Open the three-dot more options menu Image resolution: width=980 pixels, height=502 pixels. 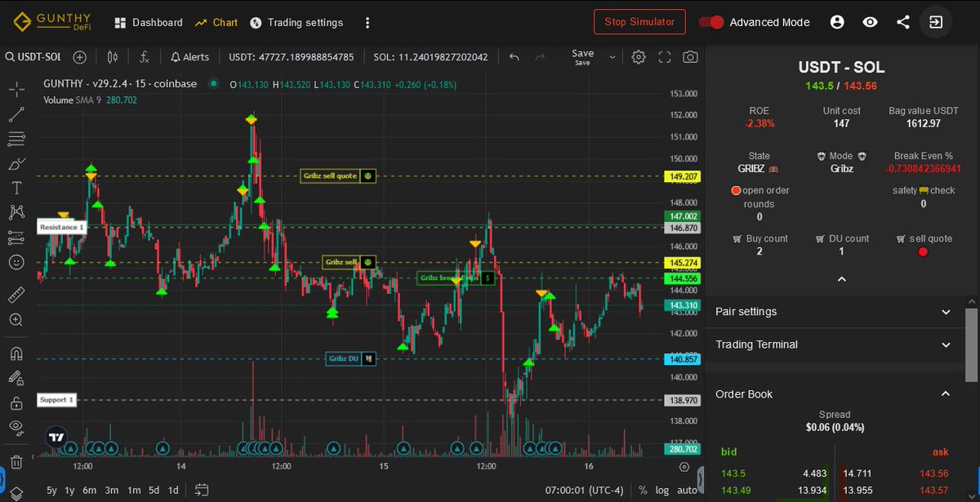tap(367, 22)
